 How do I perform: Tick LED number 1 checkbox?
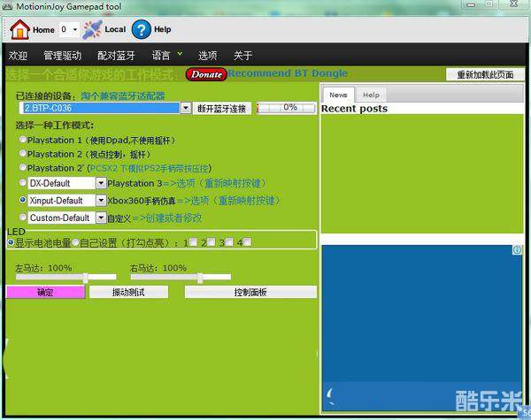pyautogui.click(x=193, y=242)
